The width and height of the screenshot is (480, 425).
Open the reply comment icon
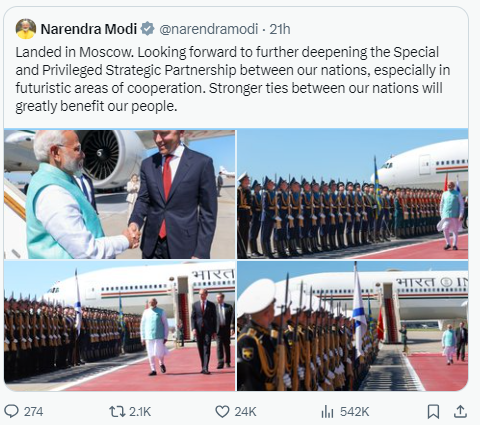[11, 411]
